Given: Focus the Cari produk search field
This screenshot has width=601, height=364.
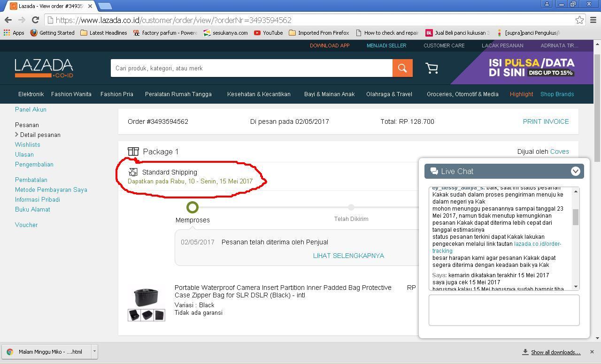Looking at the screenshot, I should click(252, 68).
